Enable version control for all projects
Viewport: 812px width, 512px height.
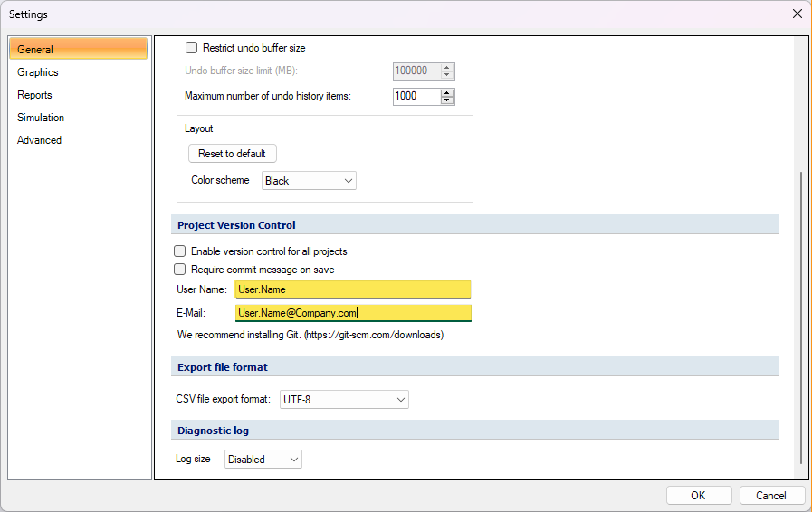point(180,251)
